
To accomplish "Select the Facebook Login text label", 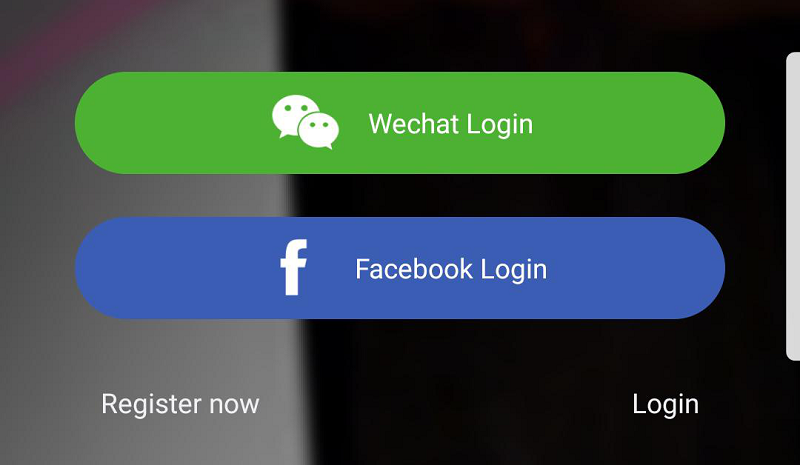I will (x=451, y=269).
